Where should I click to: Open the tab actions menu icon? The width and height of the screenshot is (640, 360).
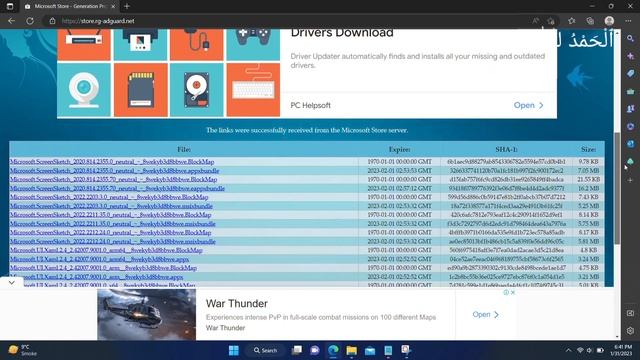(10, 6)
